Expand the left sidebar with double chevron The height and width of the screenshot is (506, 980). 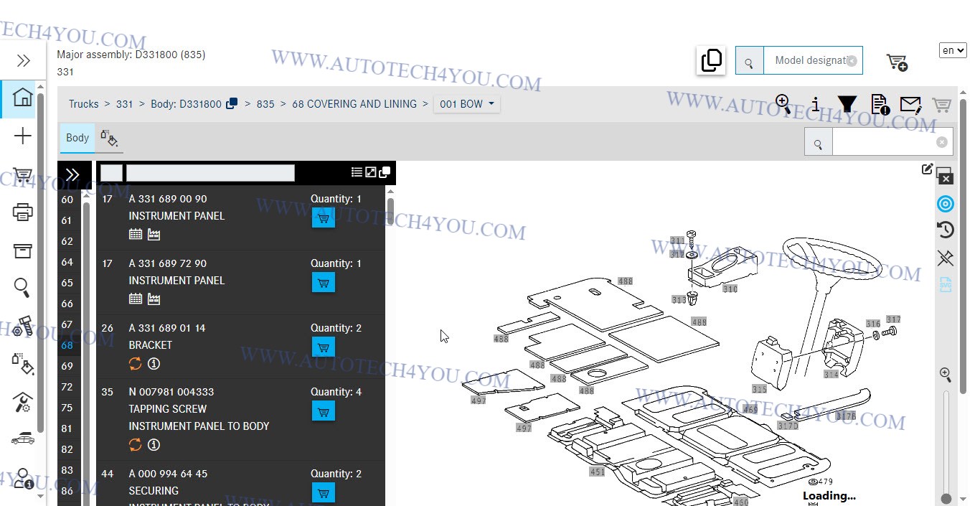point(23,61)
